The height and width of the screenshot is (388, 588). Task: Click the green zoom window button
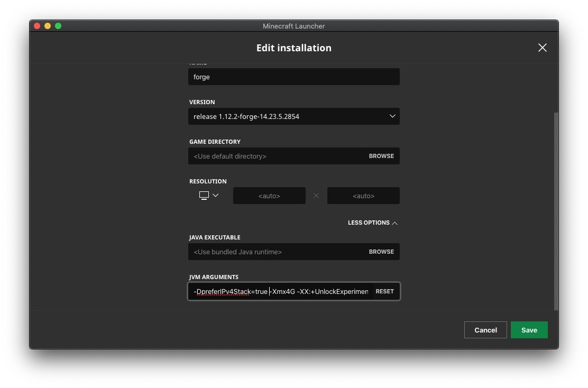tap(58, 26)
